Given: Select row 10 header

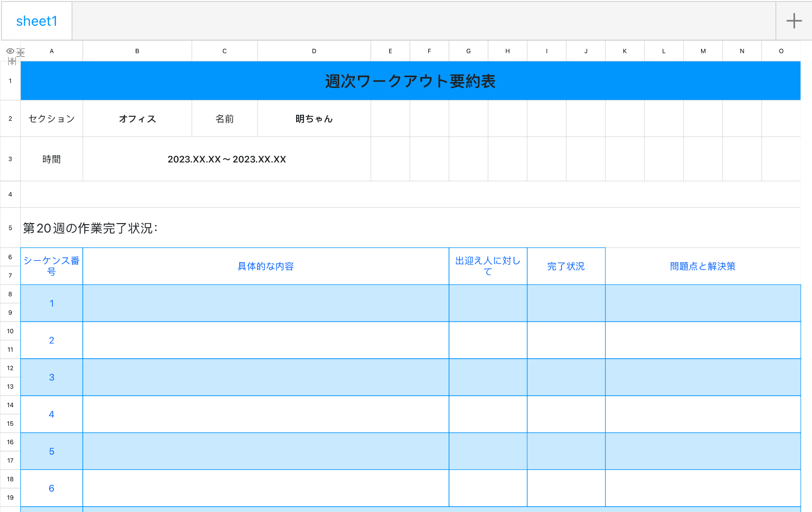Looking at the screenshot, I should tap(10, 331).
